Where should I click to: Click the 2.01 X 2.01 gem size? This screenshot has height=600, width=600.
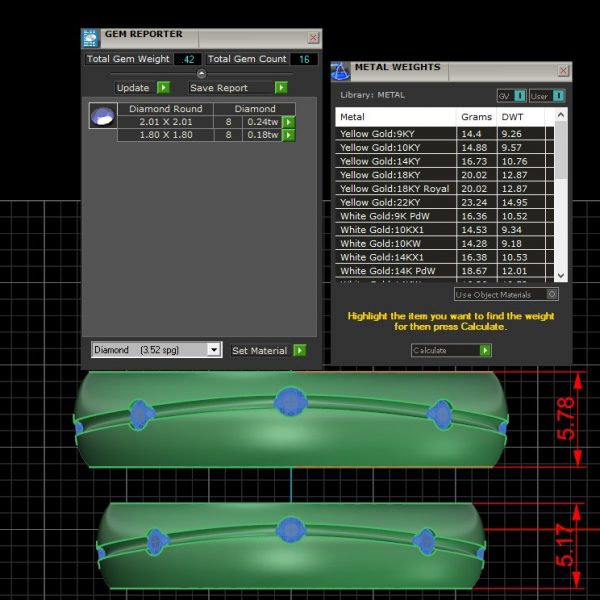pyautogui.click(x=165, y=122)
